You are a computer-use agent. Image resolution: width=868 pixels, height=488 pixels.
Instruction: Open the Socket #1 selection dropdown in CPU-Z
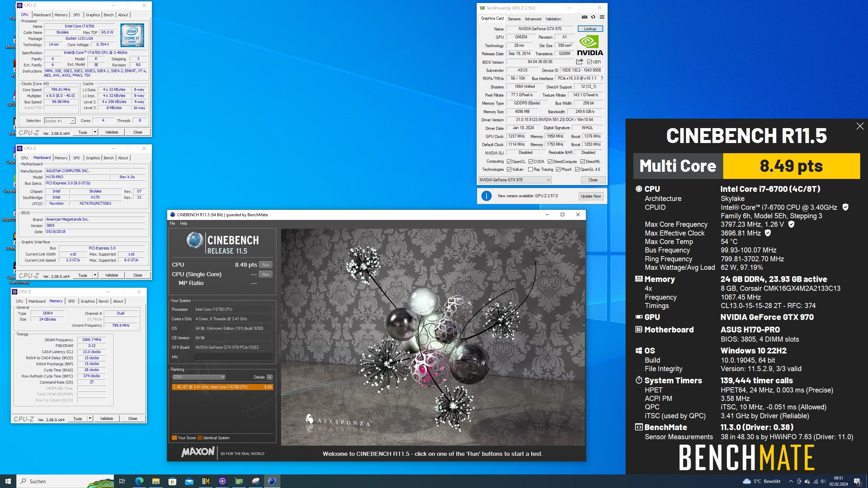click(59, 121)
